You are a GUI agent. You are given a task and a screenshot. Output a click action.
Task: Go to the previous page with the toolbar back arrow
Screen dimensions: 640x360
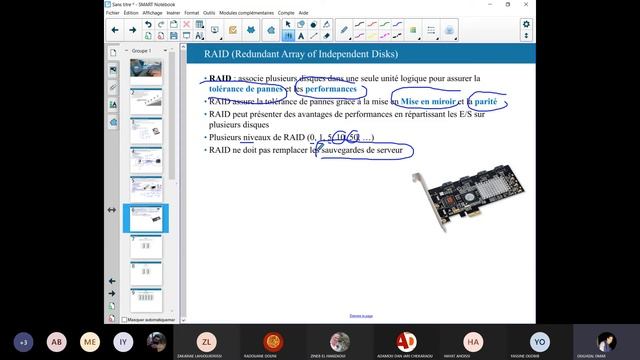coord(115,30)
